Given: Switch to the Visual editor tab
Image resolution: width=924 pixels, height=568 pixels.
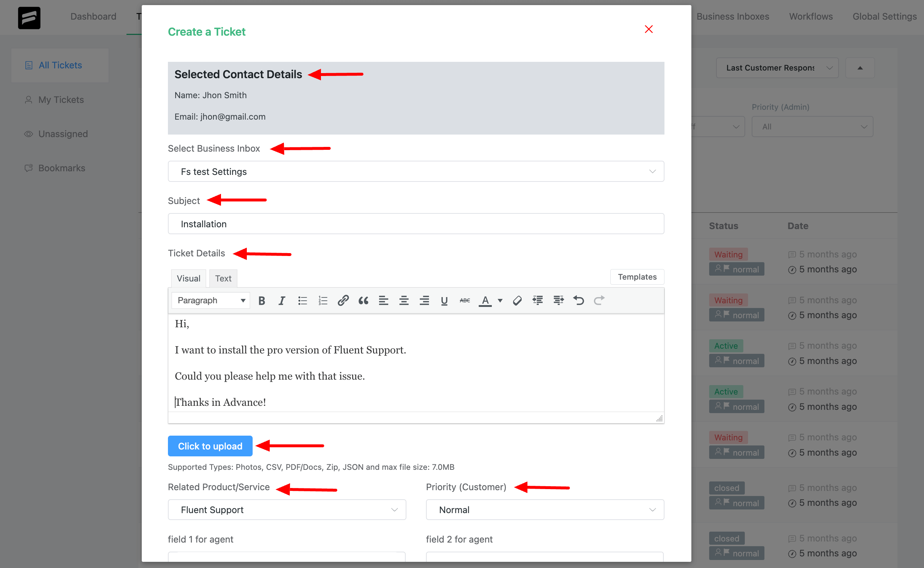Looking at the screenshot, I should pos(188,277).
